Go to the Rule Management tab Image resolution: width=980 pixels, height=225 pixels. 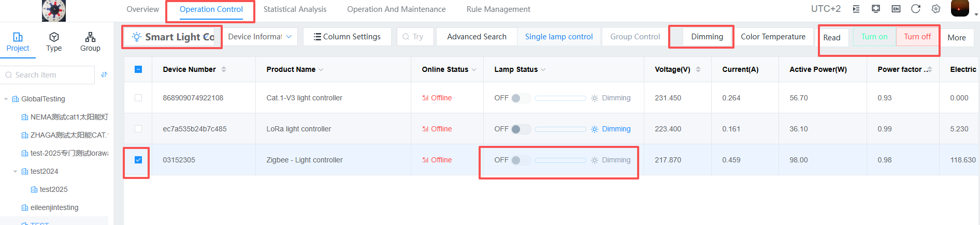click(x=498, y=9)
